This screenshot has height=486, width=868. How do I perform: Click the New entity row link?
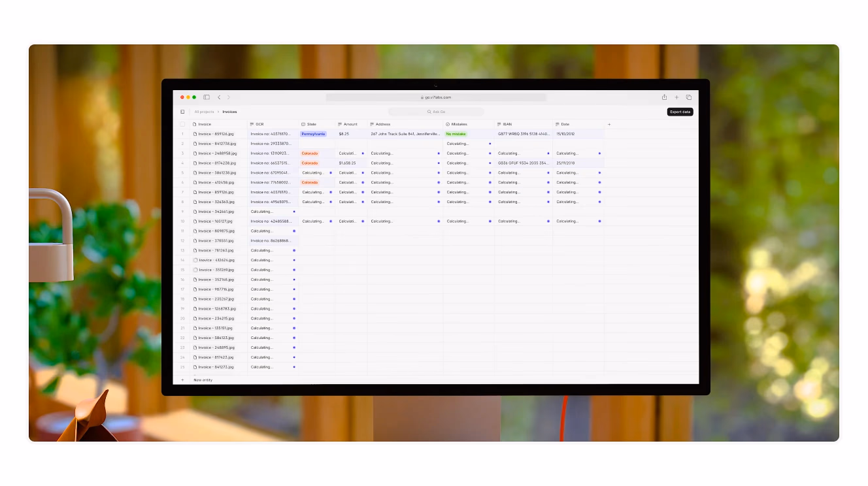203,380
